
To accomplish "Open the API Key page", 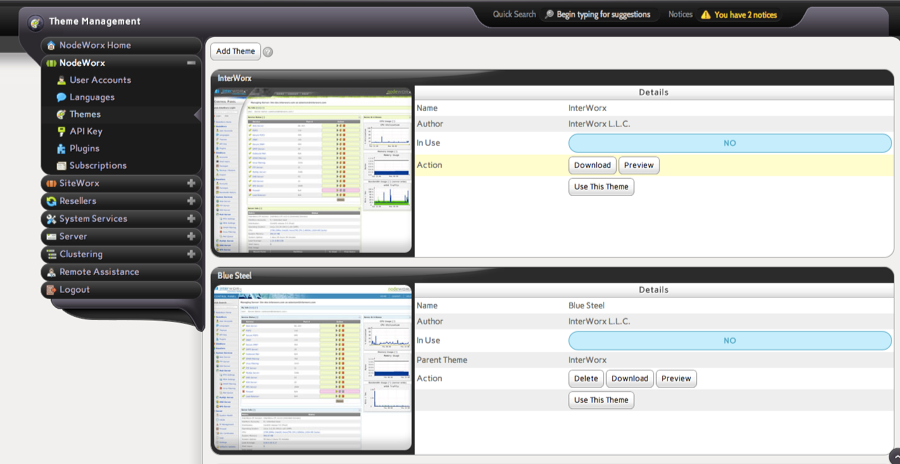I will pyautogui.click(x=86, y=132).
